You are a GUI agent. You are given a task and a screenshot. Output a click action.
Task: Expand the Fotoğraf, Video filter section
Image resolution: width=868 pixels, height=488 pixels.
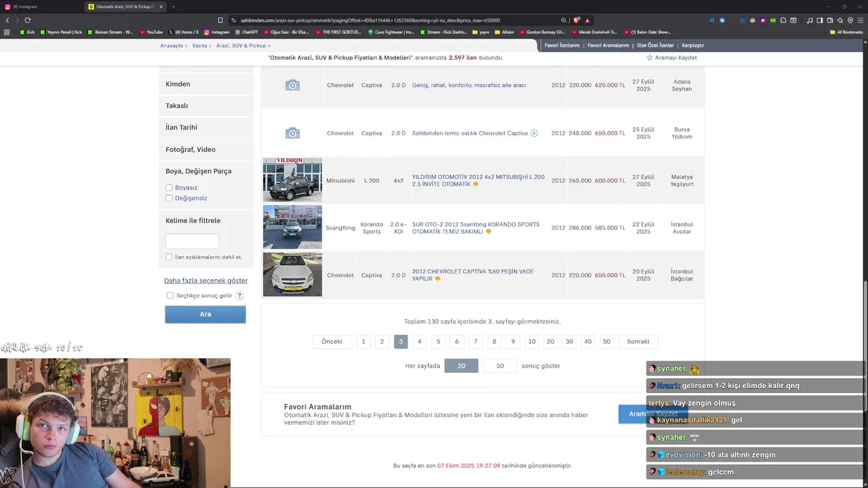tap(206, 149)
